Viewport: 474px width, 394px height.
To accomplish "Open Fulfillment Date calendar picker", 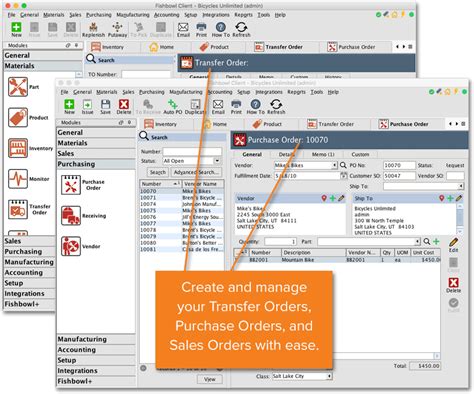I will (x=343, y=175).
